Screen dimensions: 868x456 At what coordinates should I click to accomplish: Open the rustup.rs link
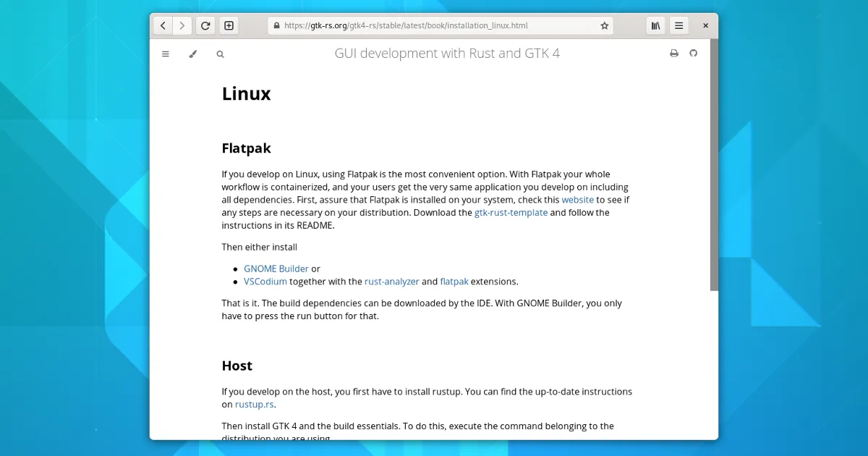[x=255, y=405]
